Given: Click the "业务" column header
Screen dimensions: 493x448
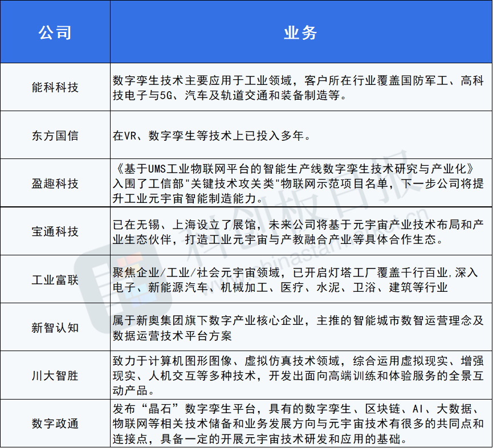Looking at the screenshot, I should point(300,32).
